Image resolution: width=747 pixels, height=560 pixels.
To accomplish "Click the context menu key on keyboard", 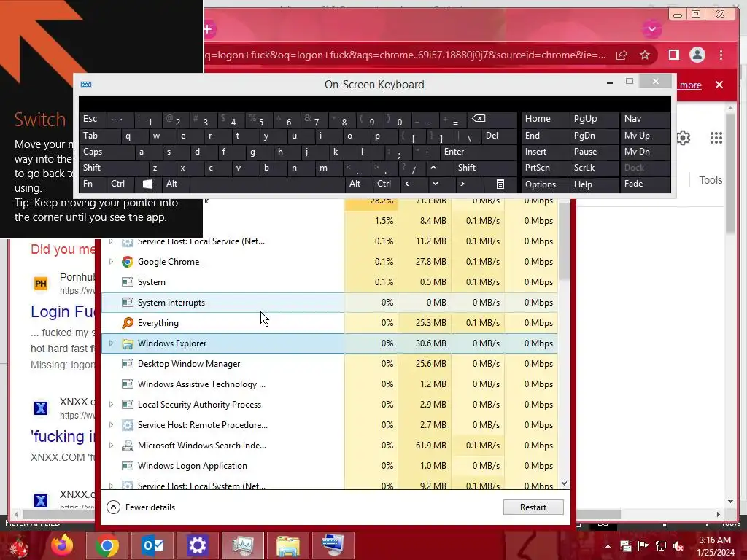I will 500,184.
